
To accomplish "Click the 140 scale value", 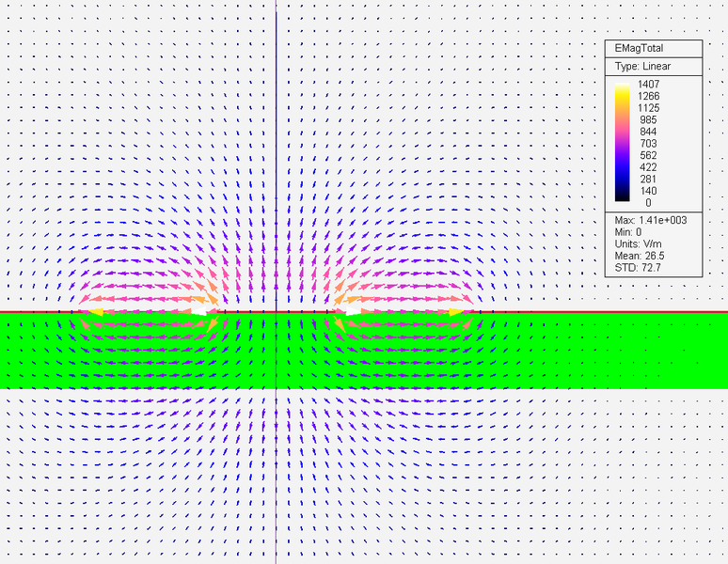I will pos(649,191).
